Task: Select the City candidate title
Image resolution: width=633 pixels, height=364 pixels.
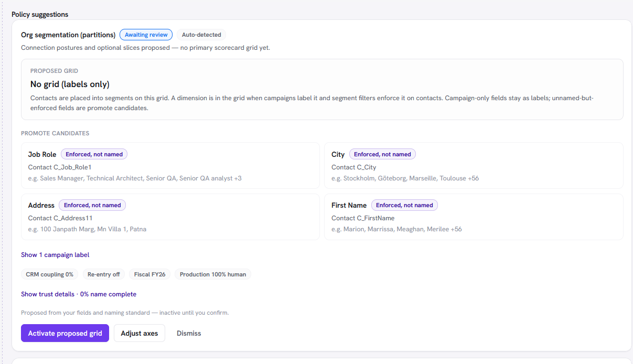Action: (x=338, y=154)
